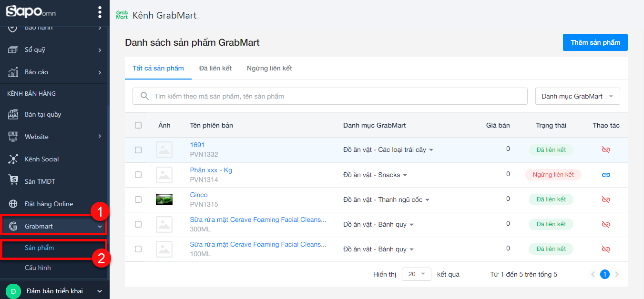The height and width of the screenshot is (299, 644).
Task: Click the Ngừng liên kết status badge
Action: (553, 175)
